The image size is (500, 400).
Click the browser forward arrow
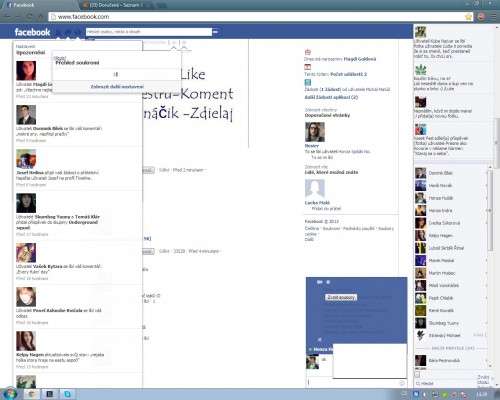tap(18, 16)
